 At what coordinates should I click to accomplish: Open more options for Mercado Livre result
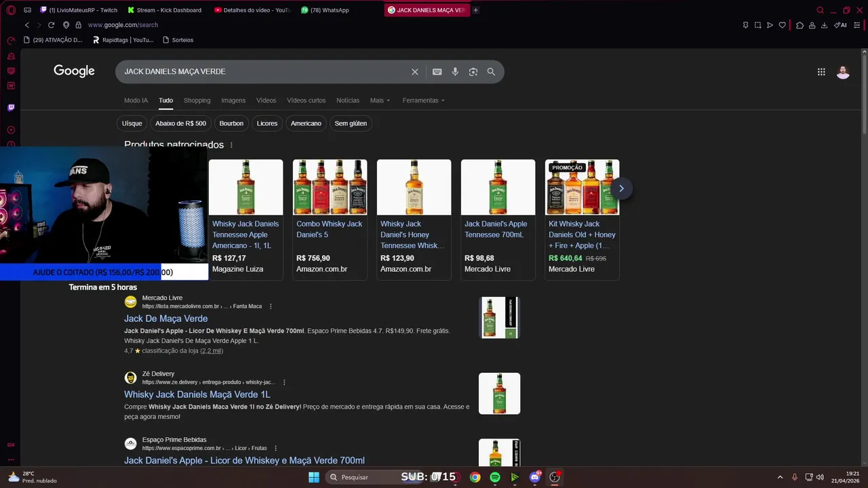point(271,306)
